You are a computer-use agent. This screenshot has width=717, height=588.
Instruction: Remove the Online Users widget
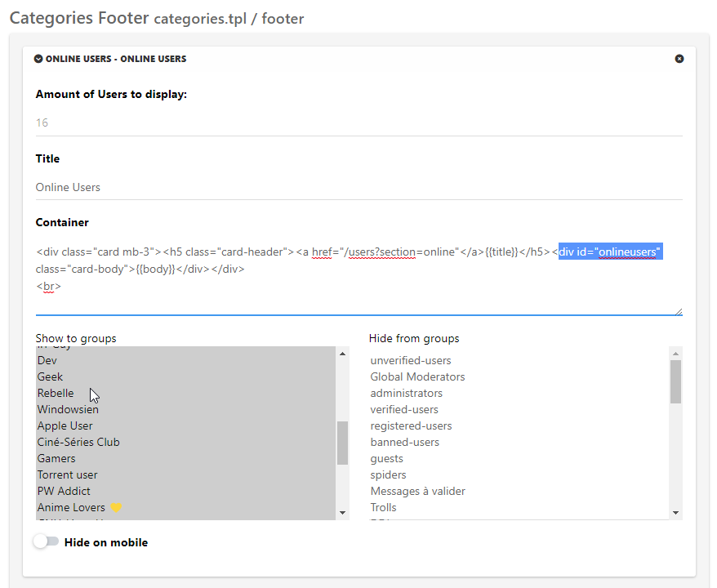click(x=679, y=59)
